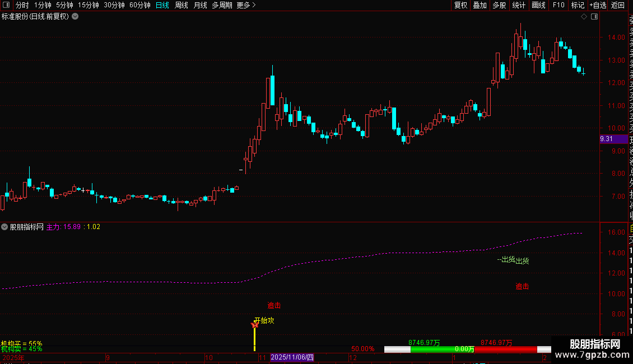Screen dimensions: 633x364
Task: Click the green 8746.97万 inflow value
Action: (x=424, y=343)
